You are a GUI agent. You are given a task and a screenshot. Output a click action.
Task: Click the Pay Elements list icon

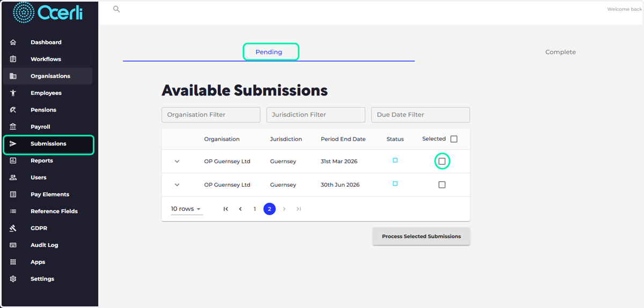point(13,194)
